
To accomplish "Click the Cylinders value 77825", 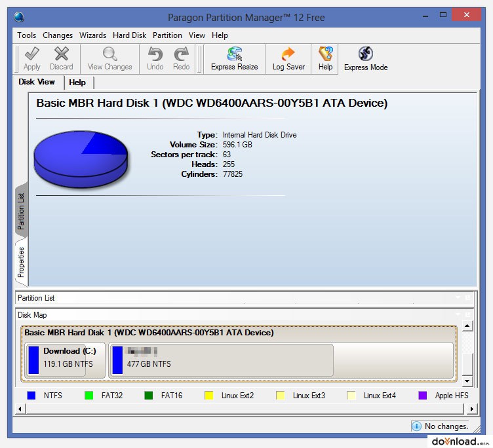I will [x=233, y=174].
